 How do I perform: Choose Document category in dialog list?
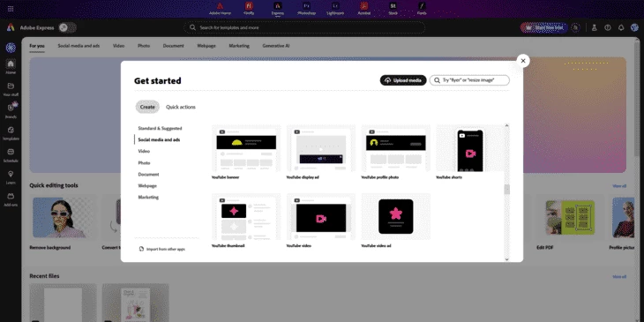(x=148, y=174)
